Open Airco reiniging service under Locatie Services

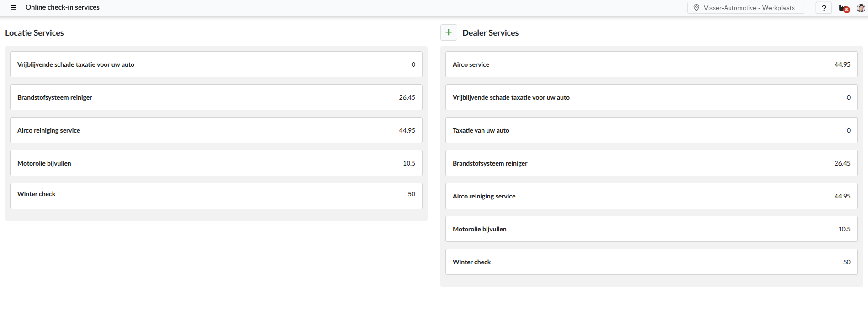216,130
